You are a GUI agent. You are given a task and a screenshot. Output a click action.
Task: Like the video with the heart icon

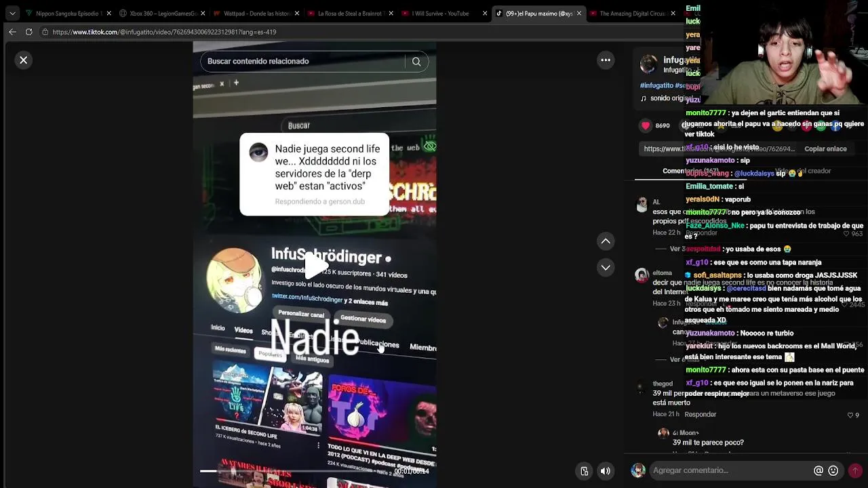646,125
